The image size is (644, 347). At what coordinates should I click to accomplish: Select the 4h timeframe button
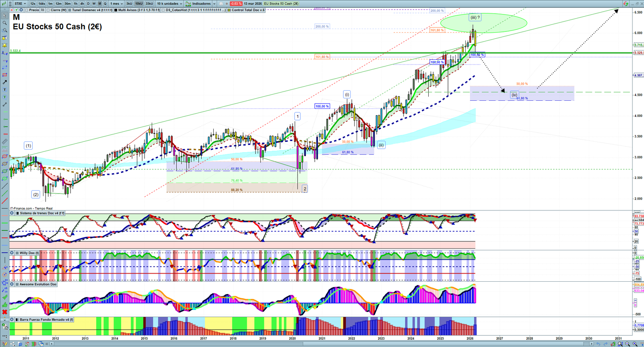(x=82, y=4)
